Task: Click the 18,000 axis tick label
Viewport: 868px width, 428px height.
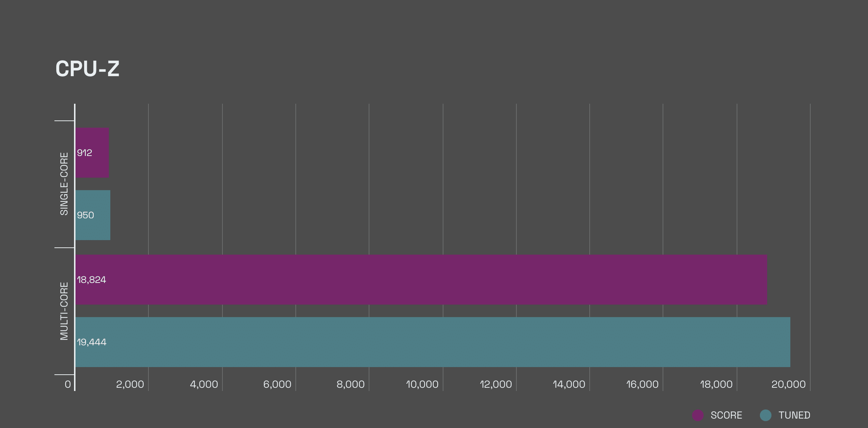Action: tap(716, 384)
